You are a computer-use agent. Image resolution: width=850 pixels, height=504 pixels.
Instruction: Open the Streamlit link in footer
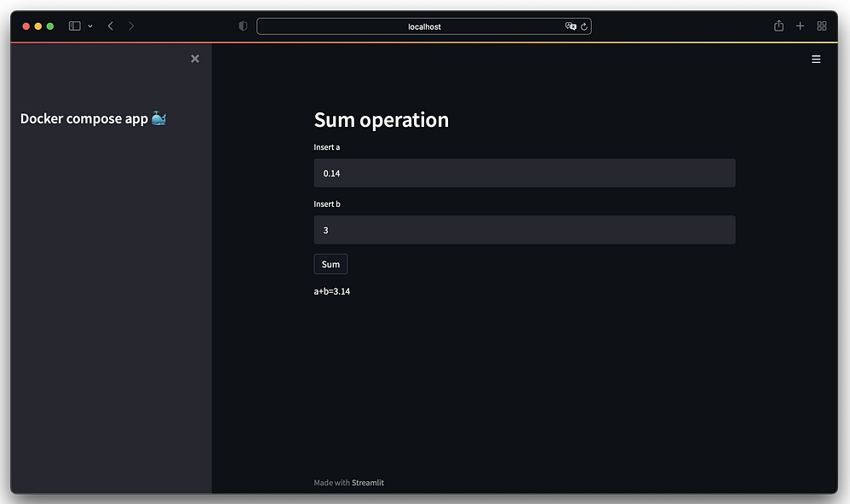point(368,483)
